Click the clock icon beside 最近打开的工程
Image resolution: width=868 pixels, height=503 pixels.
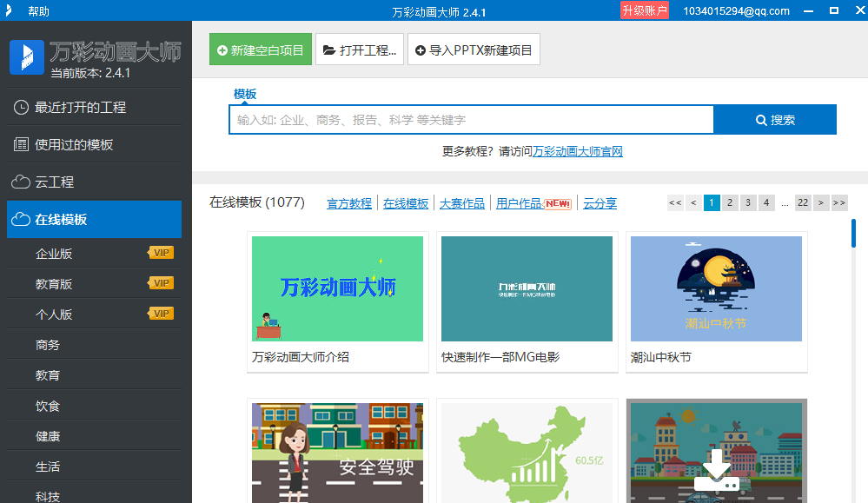[x=21, y=108]
